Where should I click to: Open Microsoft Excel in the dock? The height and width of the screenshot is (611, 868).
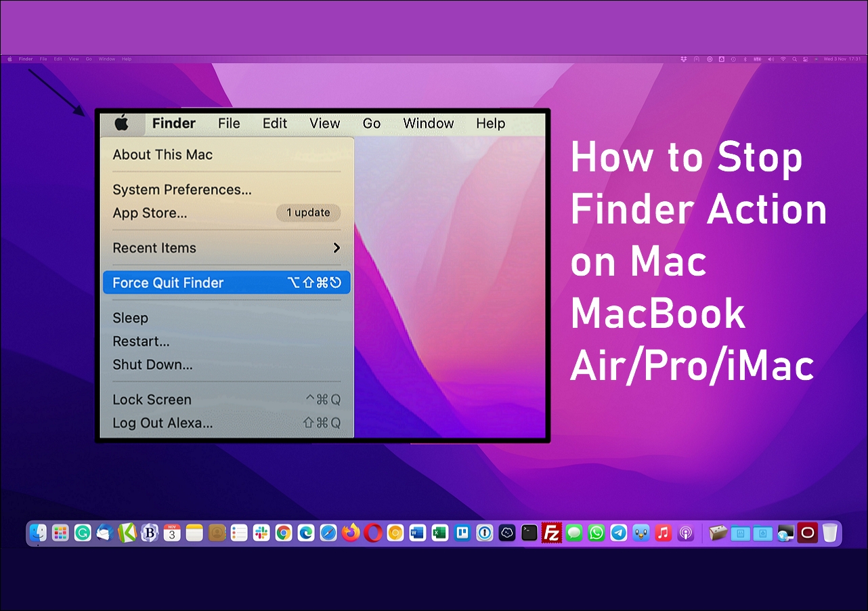coord(440,533)
